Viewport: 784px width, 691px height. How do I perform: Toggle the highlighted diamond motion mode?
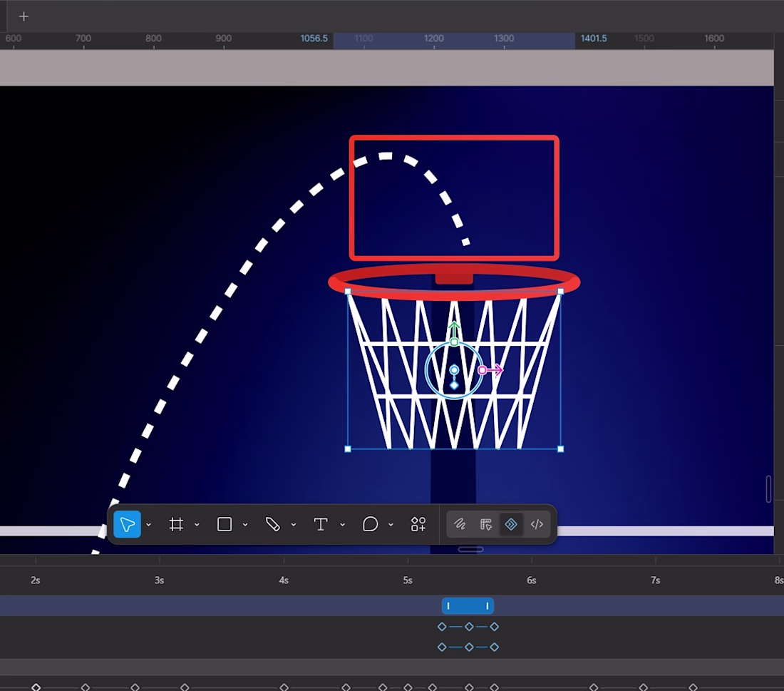coord(511,524)
